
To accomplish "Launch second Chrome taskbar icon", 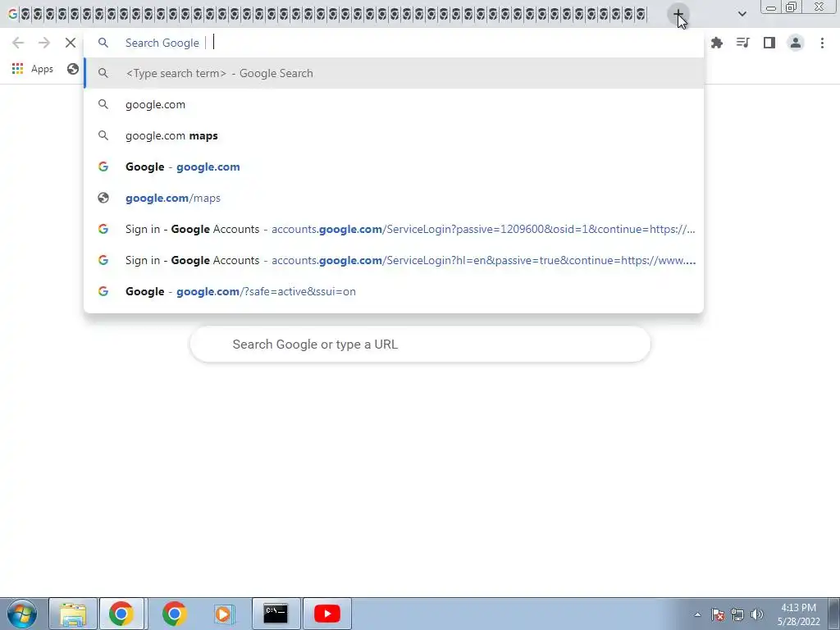I will (174, 614).
